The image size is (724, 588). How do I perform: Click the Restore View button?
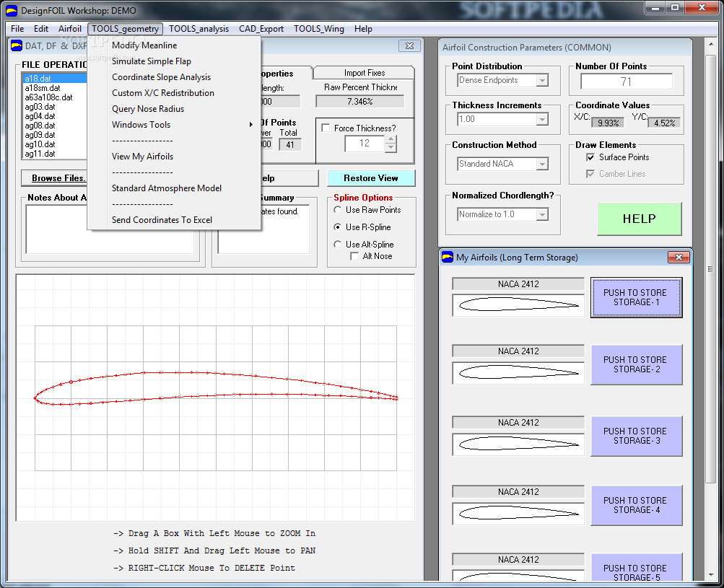(x=371, y=178)
